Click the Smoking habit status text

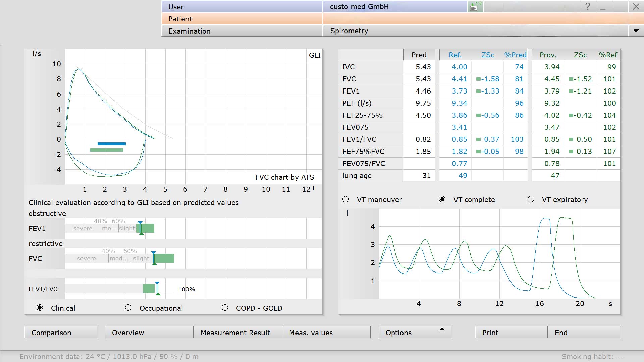point(593,357)
